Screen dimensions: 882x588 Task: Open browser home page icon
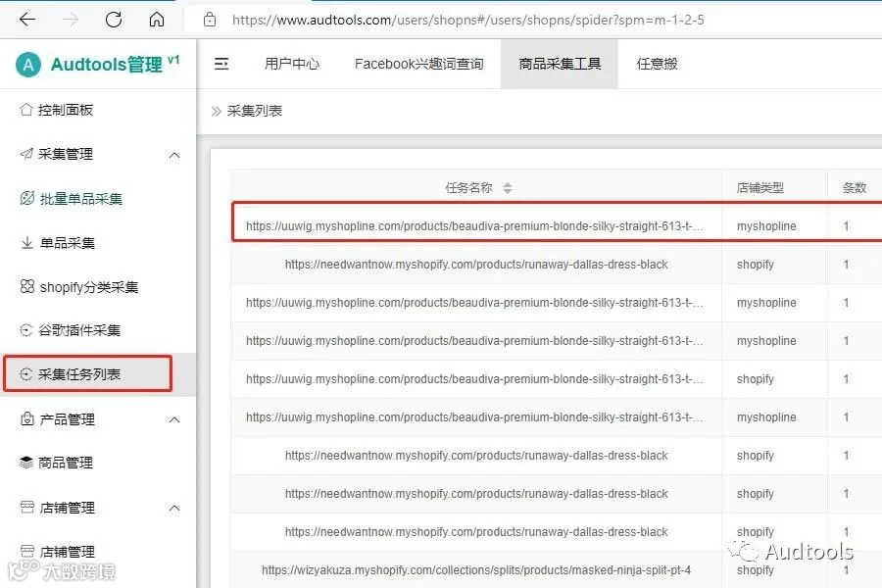(157, 20)
